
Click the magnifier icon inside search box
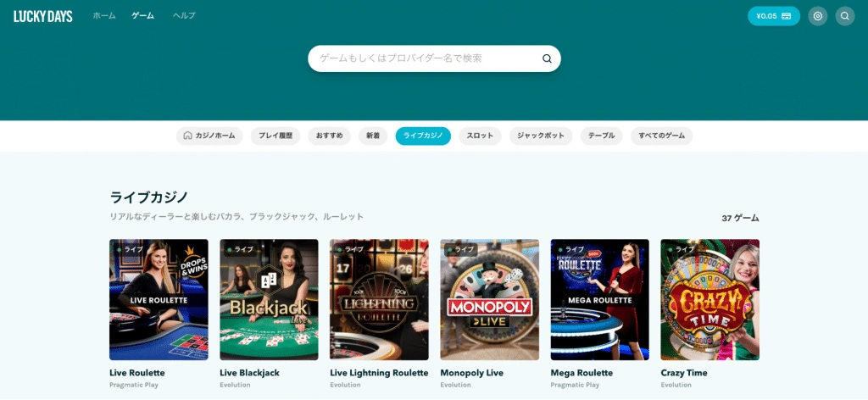(x=547, y=58)
